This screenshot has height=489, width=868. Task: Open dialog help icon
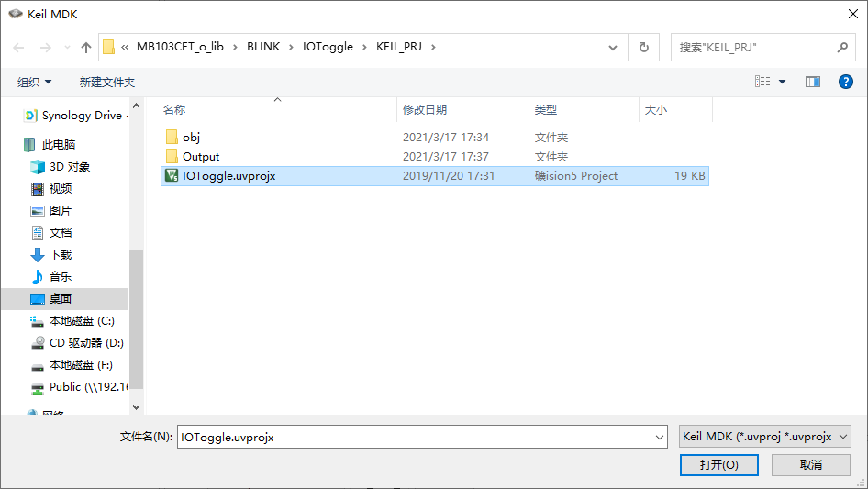[x=845, y=82]
